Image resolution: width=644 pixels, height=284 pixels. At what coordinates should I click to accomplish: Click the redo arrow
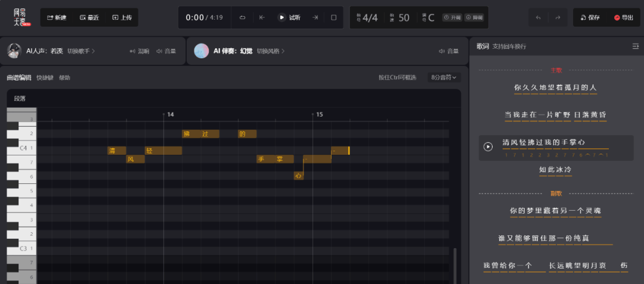pyautogui.click(x=558, y=18)
